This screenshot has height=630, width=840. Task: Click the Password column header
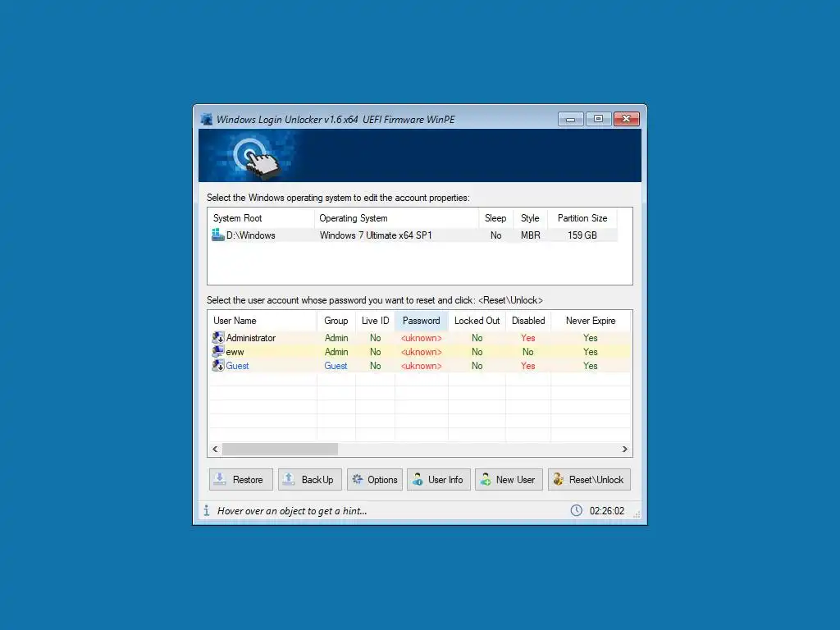pyautogui.click(x=421, y=321)
